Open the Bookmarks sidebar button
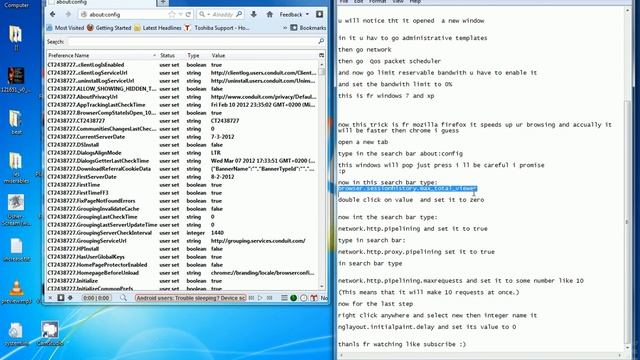This screenshot has width=640, height=360. click(308, 28)
